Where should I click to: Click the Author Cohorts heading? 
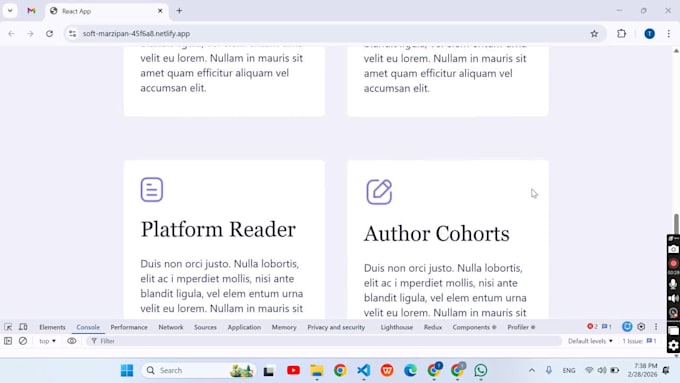[x=436, y=234]
